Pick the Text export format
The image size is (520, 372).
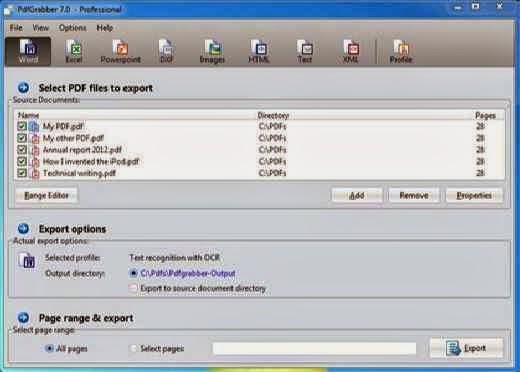click(x=305, y=51)
